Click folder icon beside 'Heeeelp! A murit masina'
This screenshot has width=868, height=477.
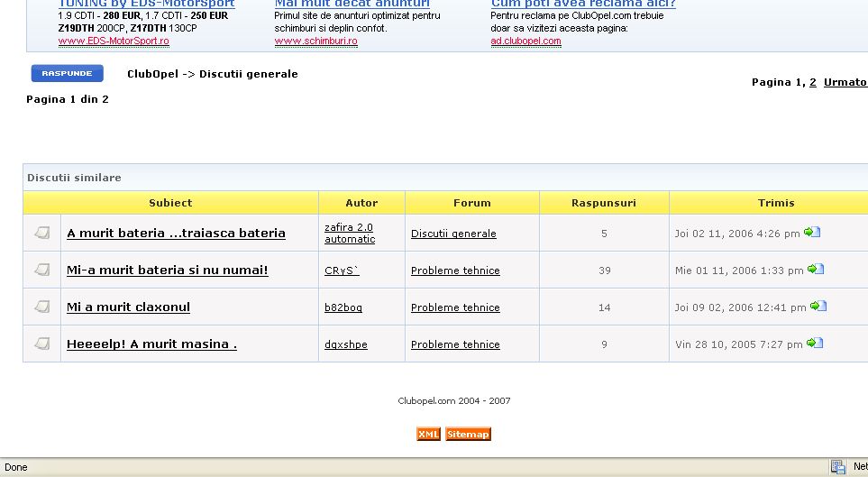41,344
